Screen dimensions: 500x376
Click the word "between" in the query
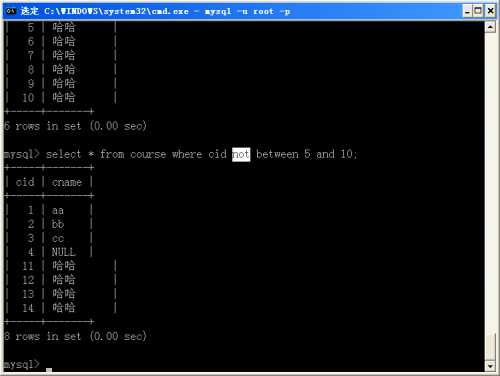tap(277, 154)
